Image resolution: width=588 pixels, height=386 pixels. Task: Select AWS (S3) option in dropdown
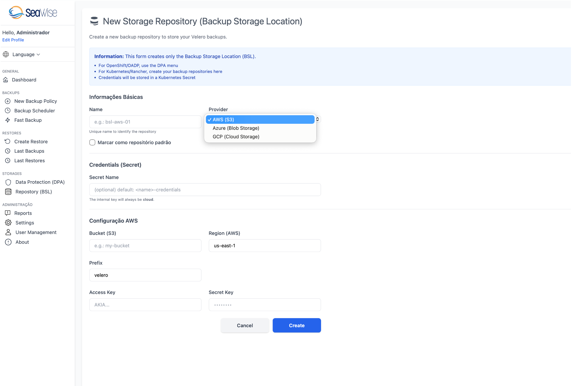tap(223, 120)
